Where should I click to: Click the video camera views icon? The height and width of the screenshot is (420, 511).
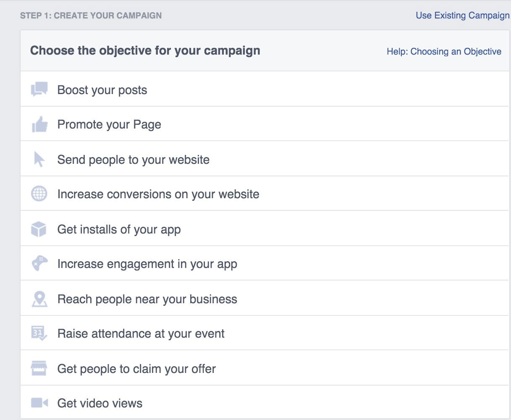(39, 403)
